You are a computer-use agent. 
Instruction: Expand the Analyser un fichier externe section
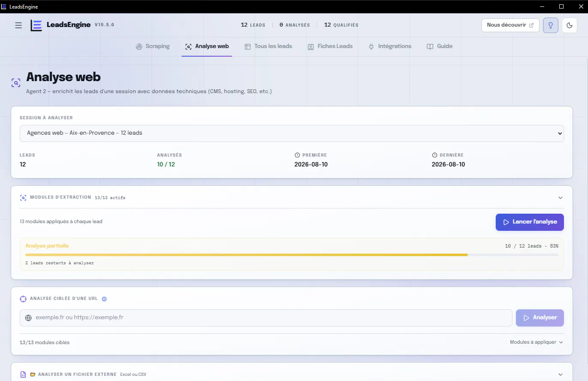click(x=561, y=375)
